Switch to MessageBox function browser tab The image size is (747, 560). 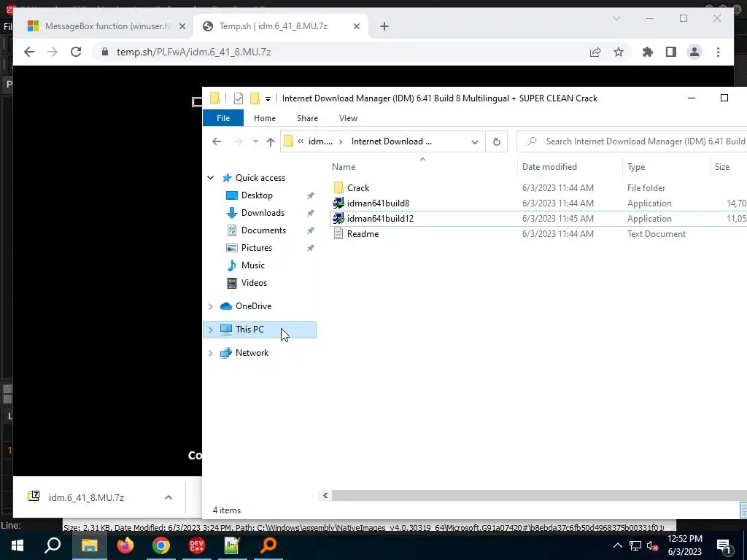[107, 26]
